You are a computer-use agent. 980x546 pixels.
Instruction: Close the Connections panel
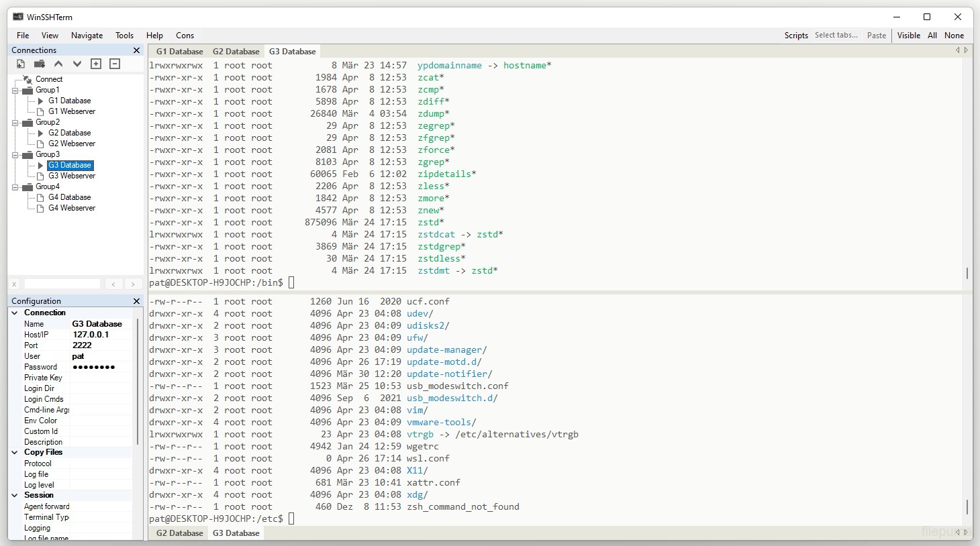(x=137, y=50)
